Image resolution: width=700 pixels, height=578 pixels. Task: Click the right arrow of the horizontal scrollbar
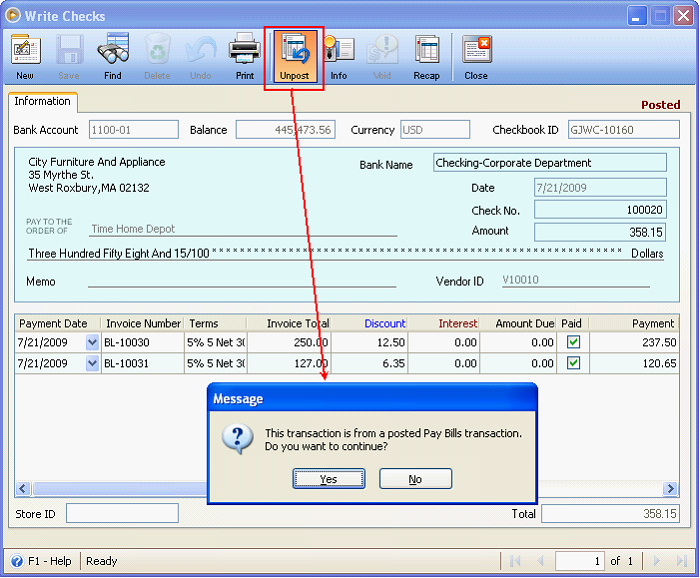[x=670, y=488]
